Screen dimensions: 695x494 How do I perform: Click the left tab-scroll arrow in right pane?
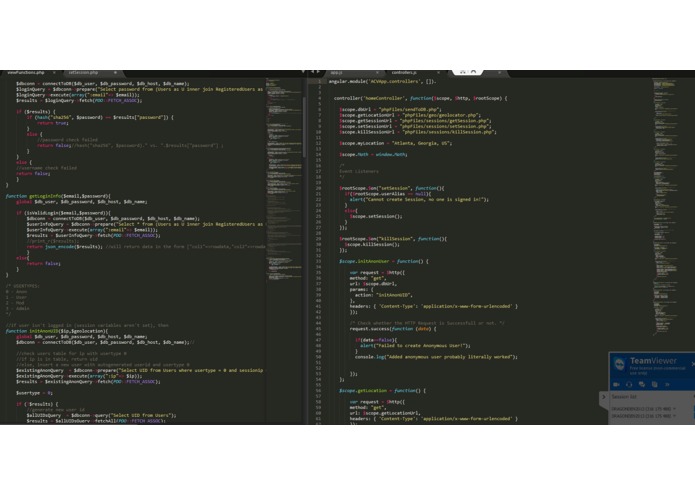[x=312, y=72]
